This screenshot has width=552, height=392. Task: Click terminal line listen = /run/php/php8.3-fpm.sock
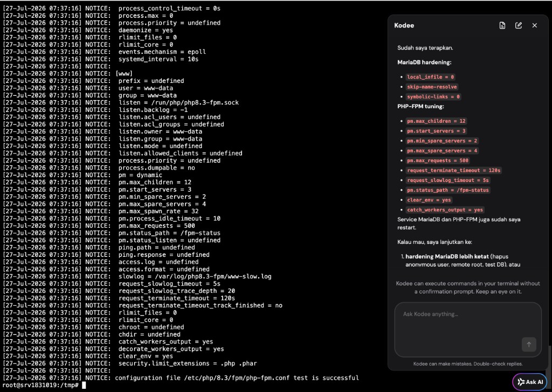click(121, 103)
